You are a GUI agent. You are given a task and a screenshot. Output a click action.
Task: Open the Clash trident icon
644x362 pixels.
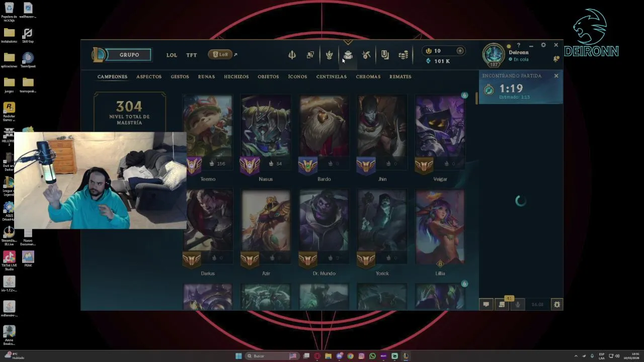click(x=292, y=55)
